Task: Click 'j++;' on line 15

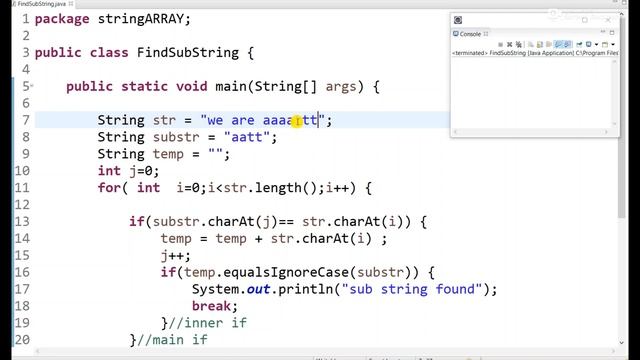Action: pyautogui.click(x=176, y=256)
